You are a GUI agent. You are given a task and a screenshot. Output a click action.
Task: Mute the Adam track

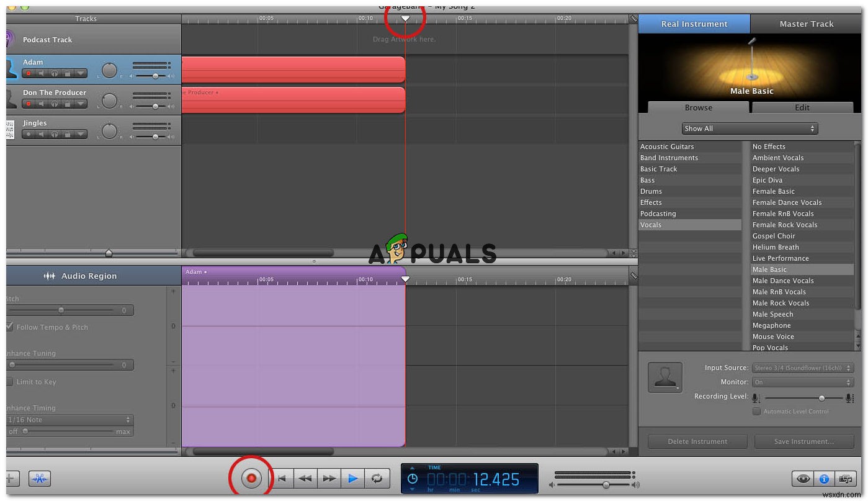[x=41, y=73]
